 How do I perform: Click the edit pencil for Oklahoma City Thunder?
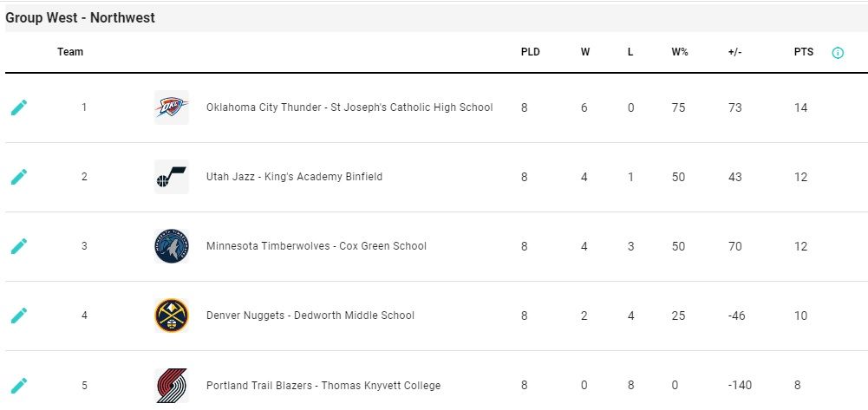pyautogui.click(x=19, y=107)
